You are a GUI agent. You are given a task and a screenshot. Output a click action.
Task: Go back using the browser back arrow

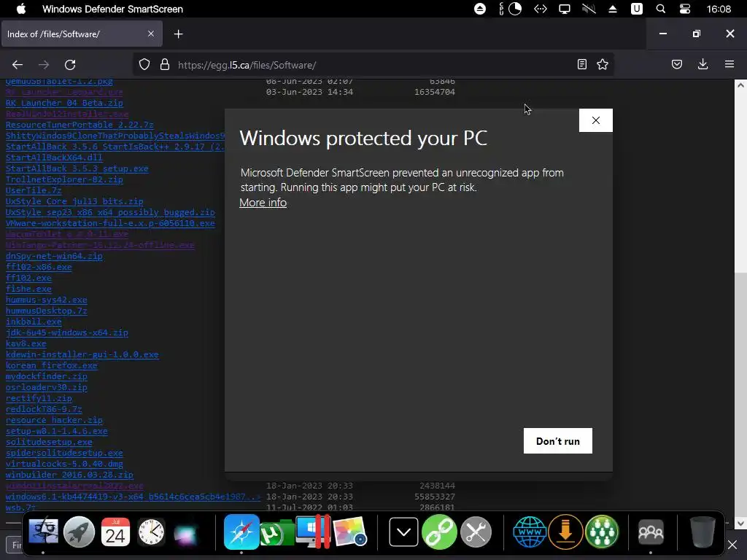(x=18, y=65)
